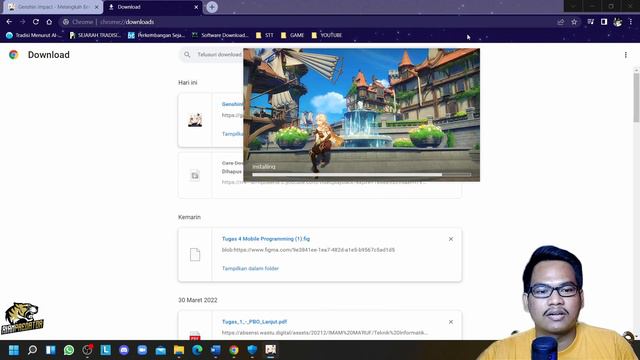Open a new tab with plus button
This screenshot has width=640, height=360.
[212, 7]
